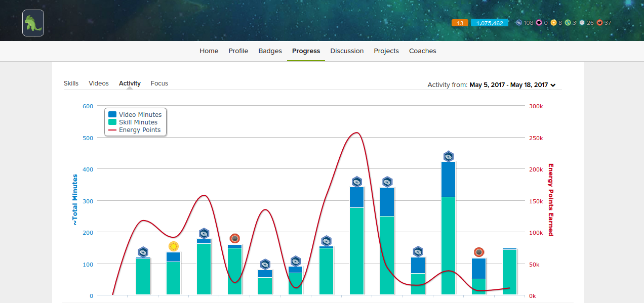Open the Discussion section
The image size is (644, 303).
347,51
